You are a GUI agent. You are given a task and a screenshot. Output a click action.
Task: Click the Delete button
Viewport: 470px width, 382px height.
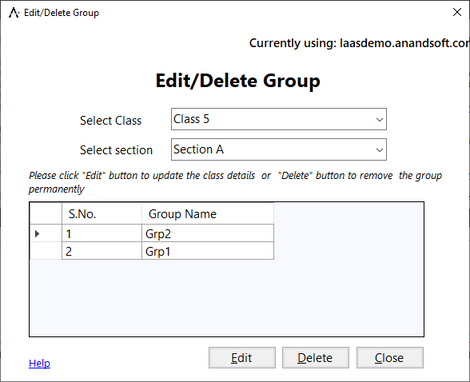coord(315,358)
